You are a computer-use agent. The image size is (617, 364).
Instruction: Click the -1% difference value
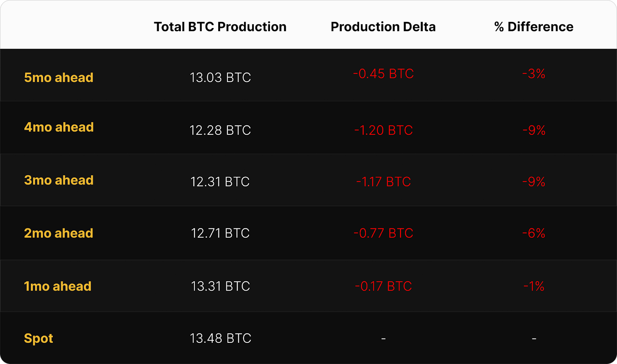534,287
